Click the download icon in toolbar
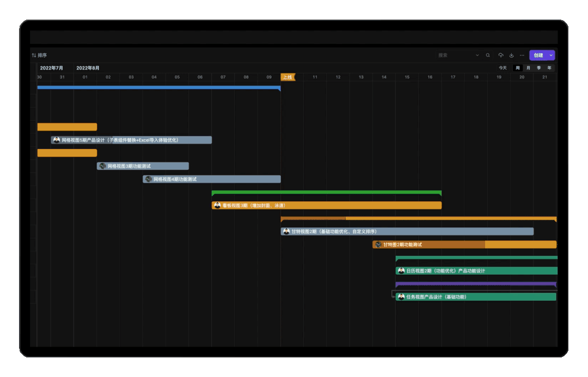The width and height of the screenshot is (588, 377). (511, 55)
